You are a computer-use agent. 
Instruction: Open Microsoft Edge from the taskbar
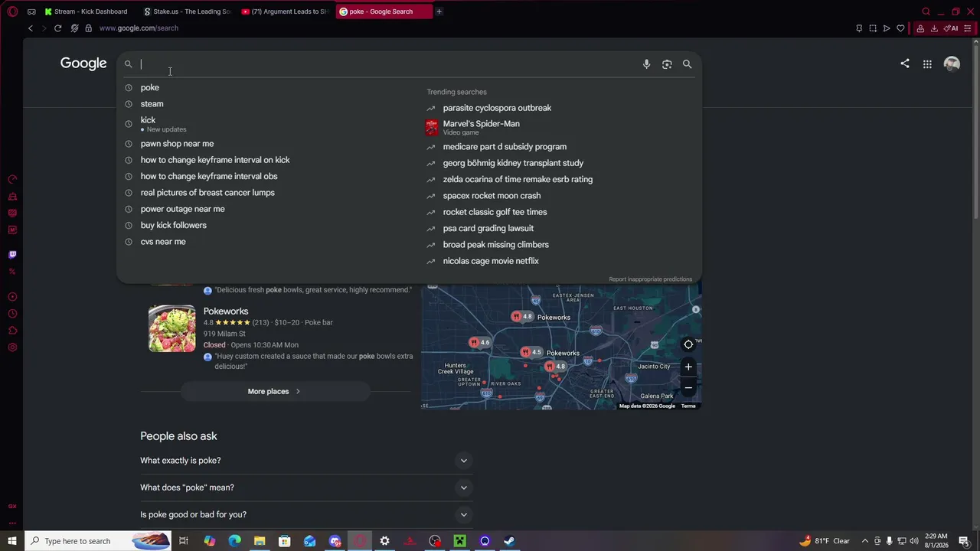234,541
